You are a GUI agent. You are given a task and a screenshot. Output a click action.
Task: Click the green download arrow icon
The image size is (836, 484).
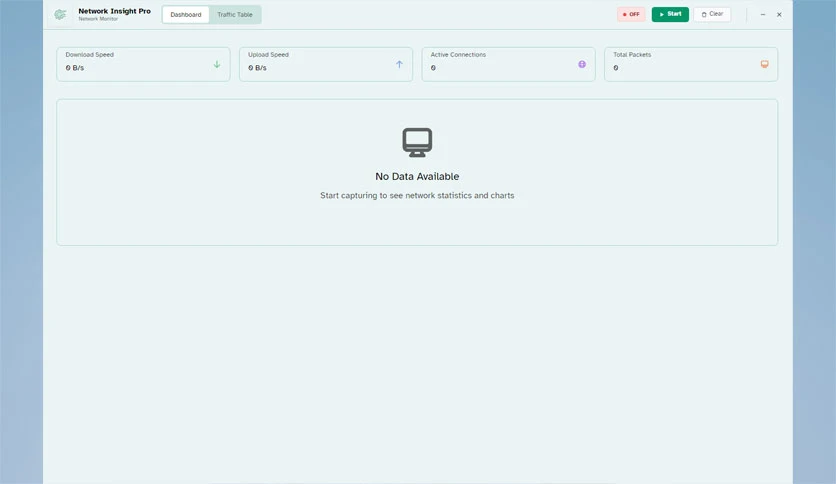click(x=217, y=64)
